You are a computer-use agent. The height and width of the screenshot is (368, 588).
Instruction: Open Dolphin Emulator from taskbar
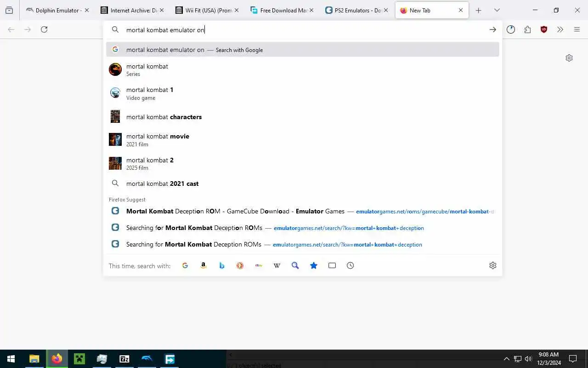click(x=147, y=359)
